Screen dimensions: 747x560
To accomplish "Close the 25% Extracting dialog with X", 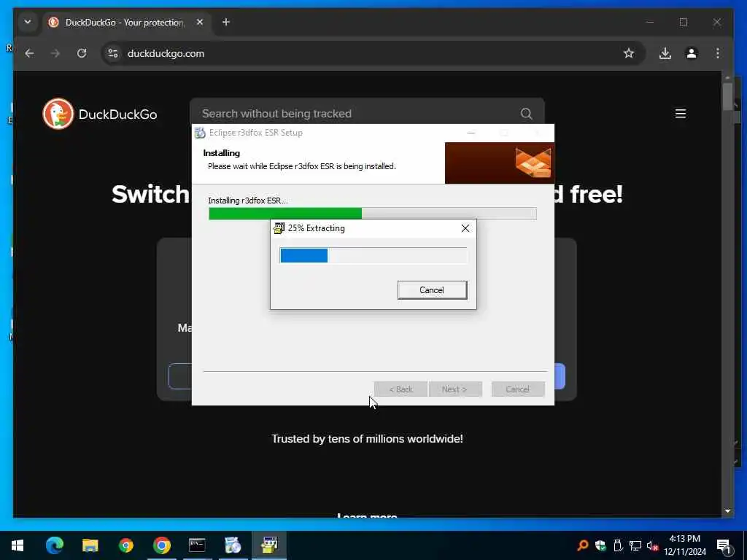I will point(465,228).
